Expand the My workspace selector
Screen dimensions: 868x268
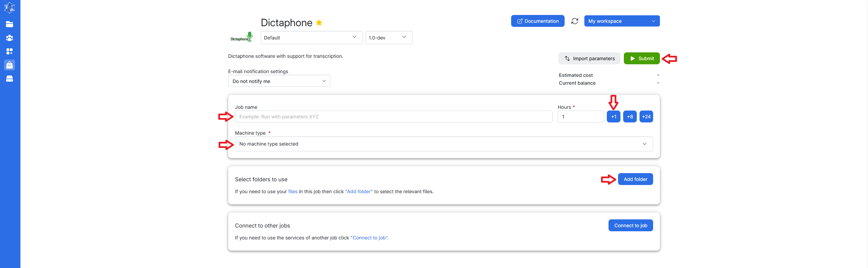[x=621, y=21]
